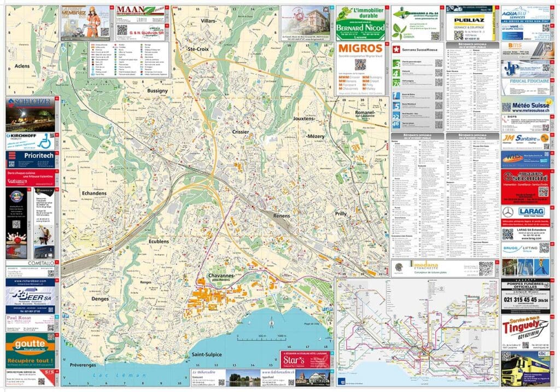Click the QR code in the Brugg Lifting ad
This screenshot has height=392, width=560.
[544, 248]
